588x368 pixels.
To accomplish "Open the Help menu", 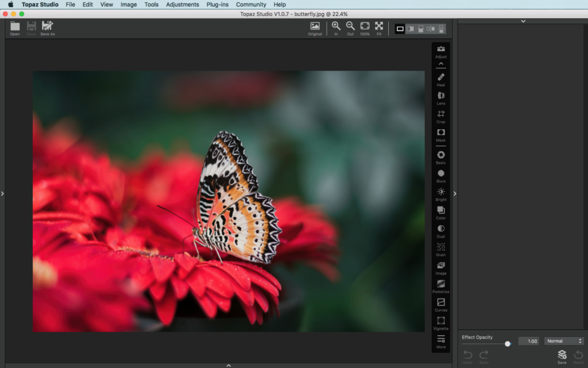I will [280, 5].
